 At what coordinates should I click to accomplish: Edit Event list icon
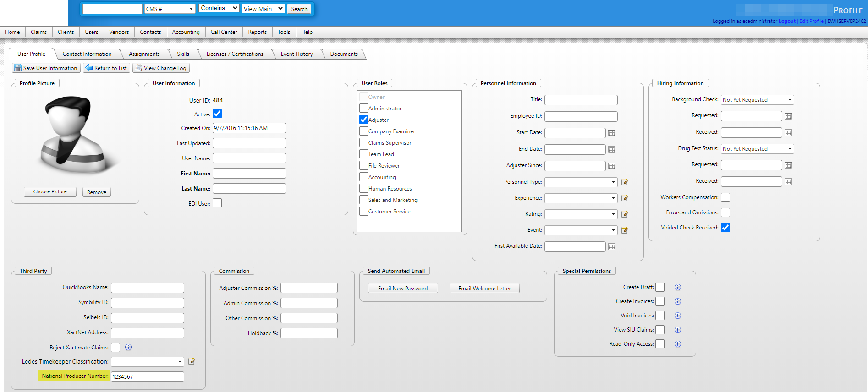pyautogui.click(x=625, y=230)
